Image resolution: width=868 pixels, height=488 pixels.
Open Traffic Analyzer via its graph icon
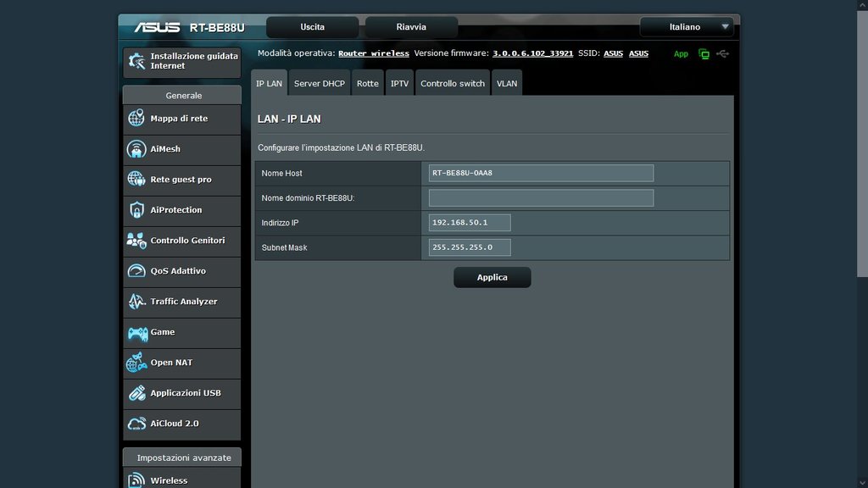tap(136, 302)
